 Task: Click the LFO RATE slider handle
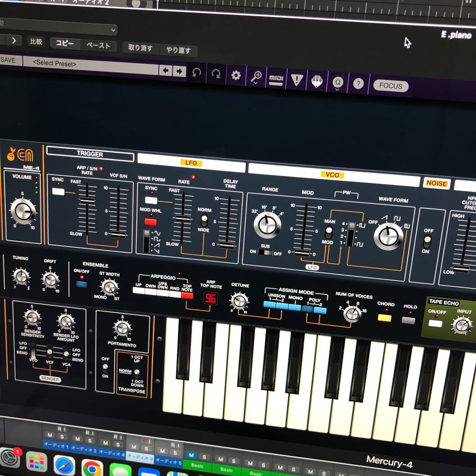[x=182, y=218]
